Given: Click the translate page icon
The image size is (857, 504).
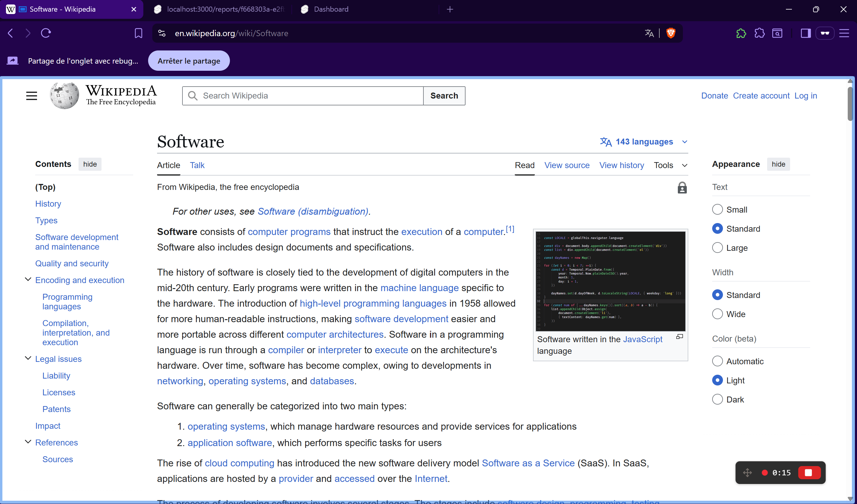Looking at the screenshot, I should click(649, 33).
